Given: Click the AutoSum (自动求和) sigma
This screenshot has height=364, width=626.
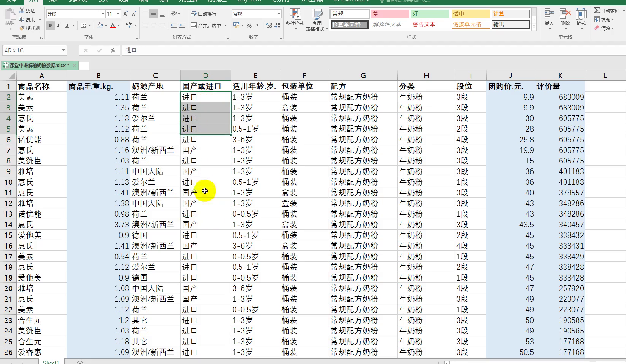Looking at the screenshot, I should coord(597,11).
